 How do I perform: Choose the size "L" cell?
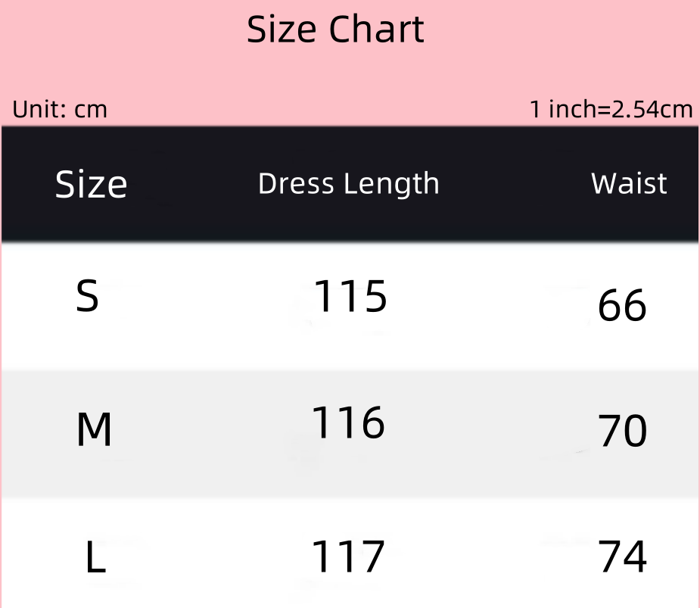[x=95, y=559]
